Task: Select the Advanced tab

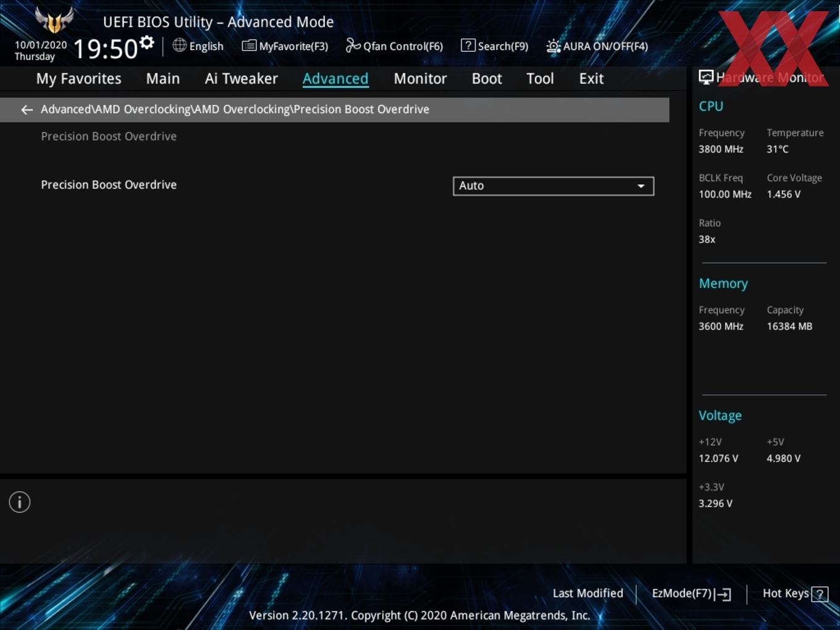Action: [335, 78]
